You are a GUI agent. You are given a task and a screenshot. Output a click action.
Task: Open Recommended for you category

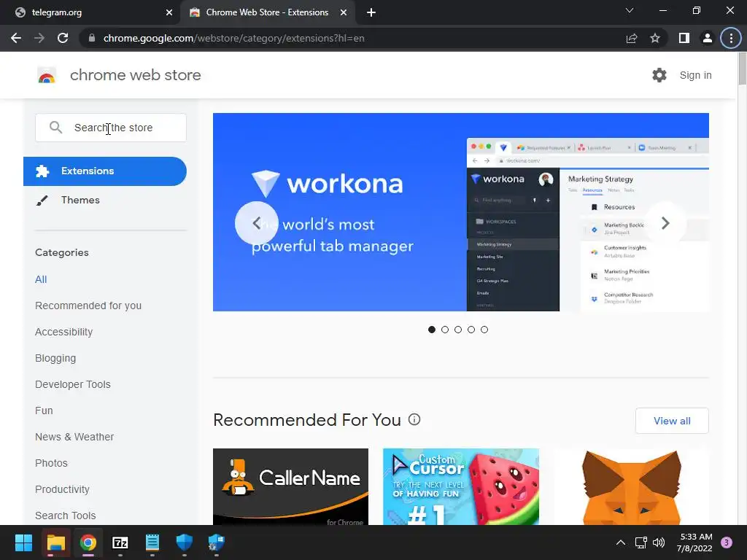[x=88, y=306]
